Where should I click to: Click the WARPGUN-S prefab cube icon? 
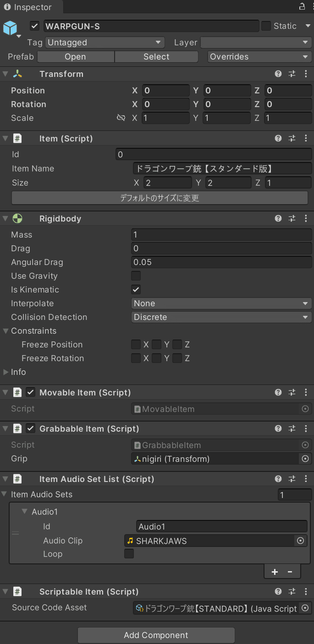coord(10,28)
